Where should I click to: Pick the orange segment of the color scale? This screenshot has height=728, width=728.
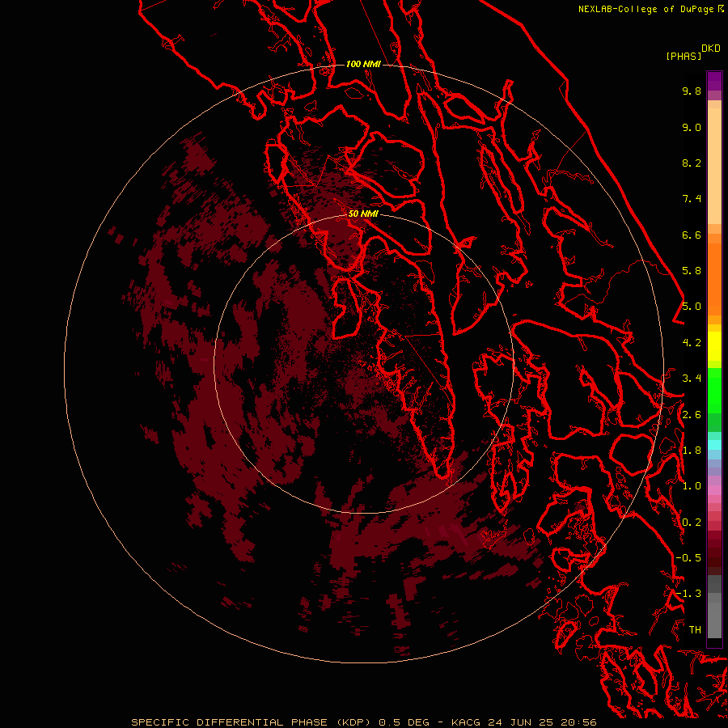point(714,278)
